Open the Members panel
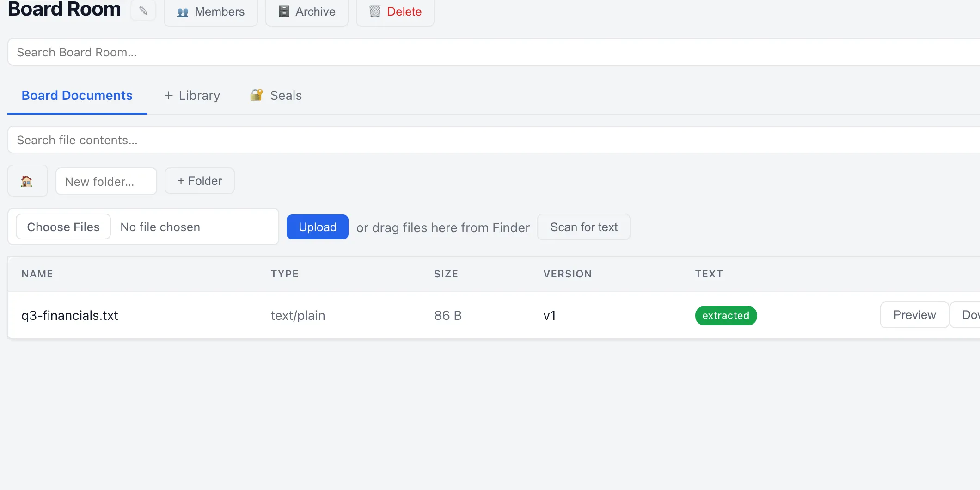This screenshot has height=490, width=980. (x=211, y=12)
